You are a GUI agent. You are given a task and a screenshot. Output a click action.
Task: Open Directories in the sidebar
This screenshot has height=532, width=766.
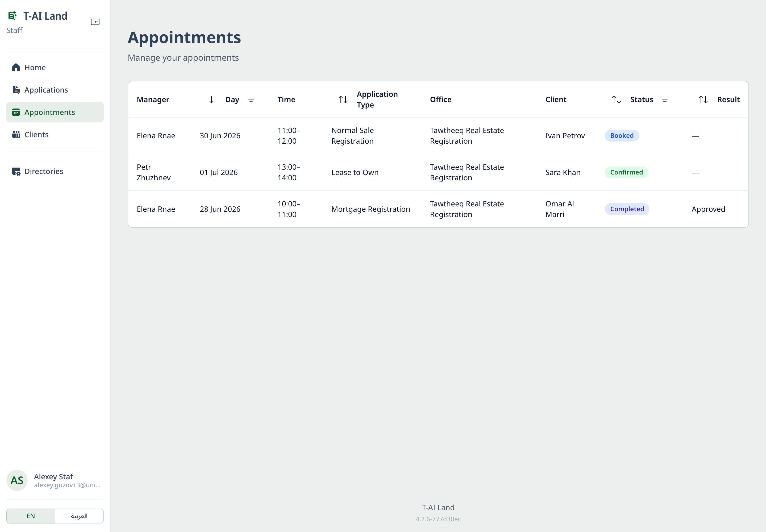click(x=55, y=171)
